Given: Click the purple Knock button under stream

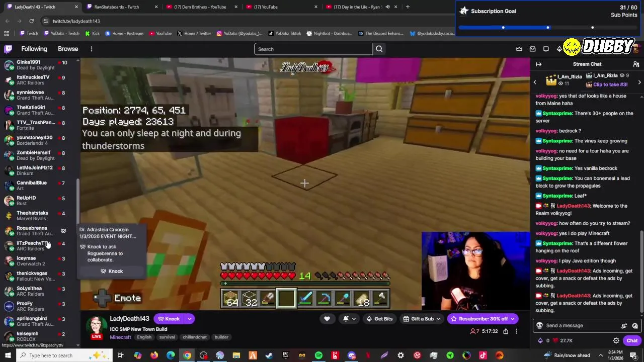Looking at the screenshot, I should pos(169,319).
